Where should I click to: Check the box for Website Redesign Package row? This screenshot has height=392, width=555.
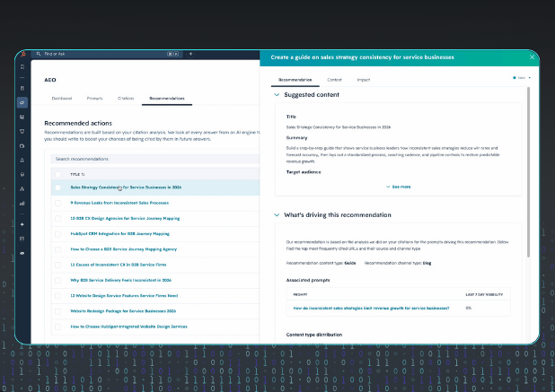(58, 311)
